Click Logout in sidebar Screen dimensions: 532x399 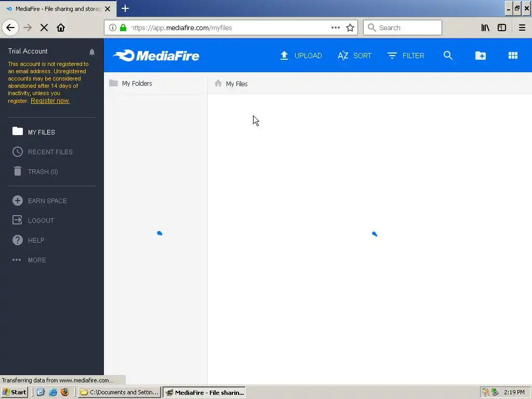(x=33, y=220)
